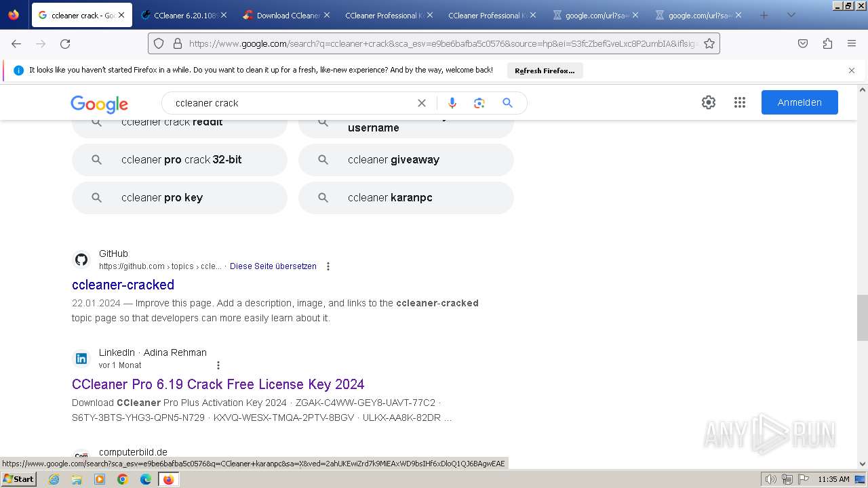Open Google apps grid

740,102
